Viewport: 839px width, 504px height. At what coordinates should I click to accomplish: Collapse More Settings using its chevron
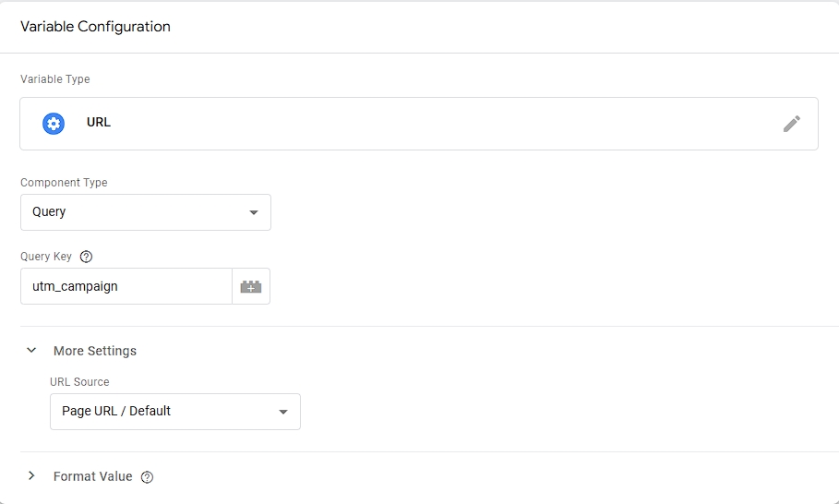pos(31,351)
